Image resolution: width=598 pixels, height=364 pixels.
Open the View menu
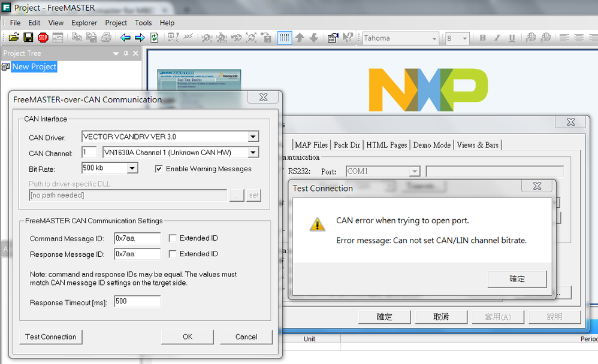[x=56, y=23]
